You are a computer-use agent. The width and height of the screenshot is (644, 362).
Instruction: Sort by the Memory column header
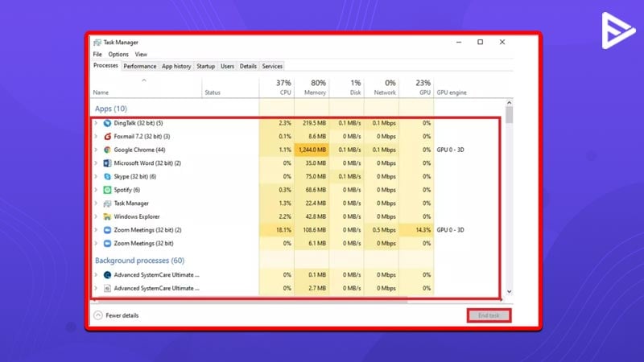(312, 88)
